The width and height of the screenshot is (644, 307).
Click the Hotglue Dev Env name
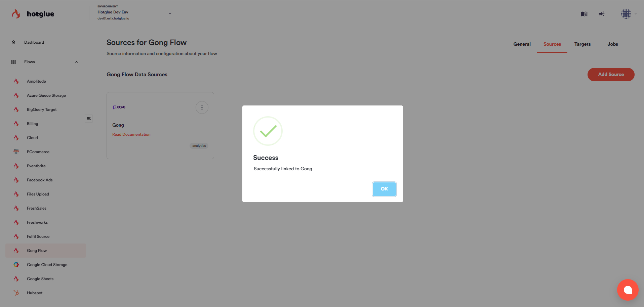[x=113, y=12]
